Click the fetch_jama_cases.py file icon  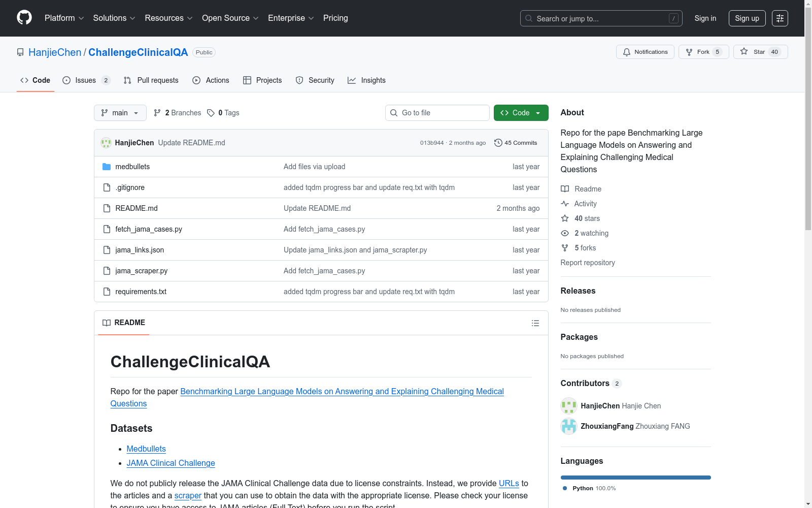107,229
